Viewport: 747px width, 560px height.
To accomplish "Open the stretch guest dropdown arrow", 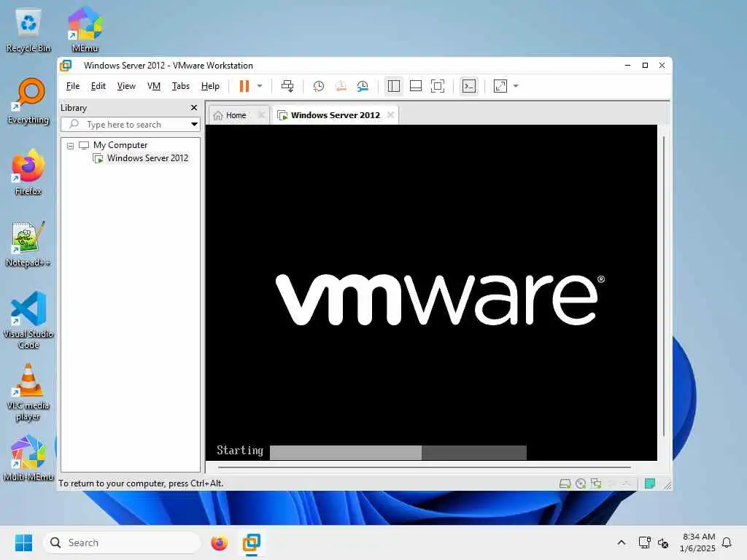I will (516, 86).
